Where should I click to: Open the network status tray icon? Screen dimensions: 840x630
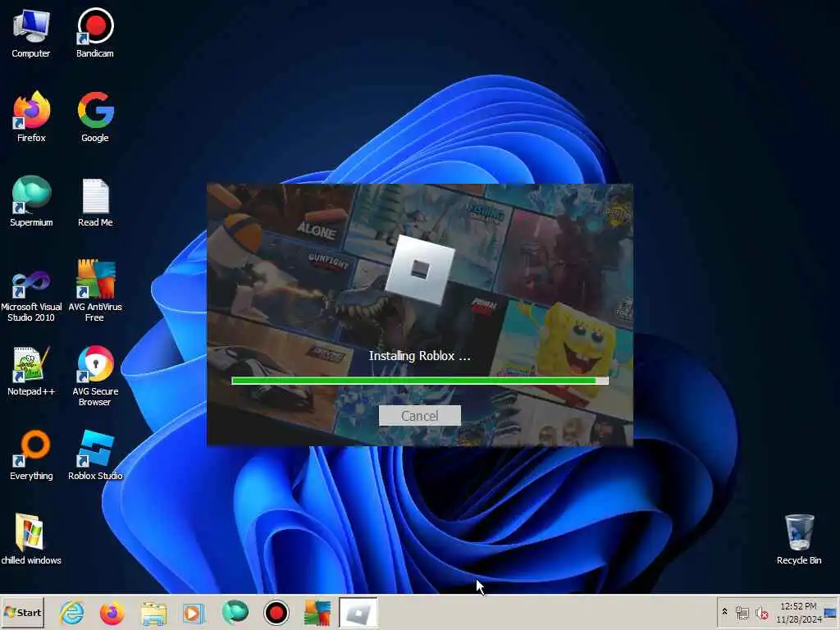pos(742,613)
